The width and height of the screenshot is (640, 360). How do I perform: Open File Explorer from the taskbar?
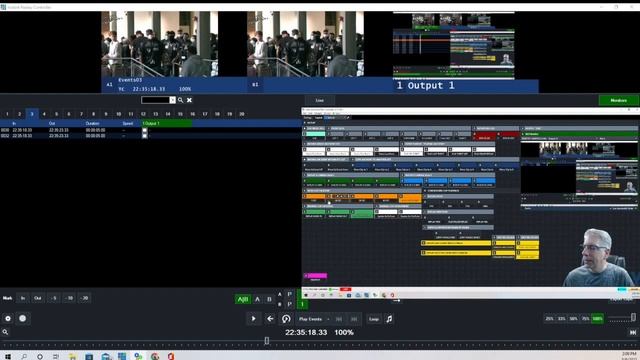pos(73,356)
